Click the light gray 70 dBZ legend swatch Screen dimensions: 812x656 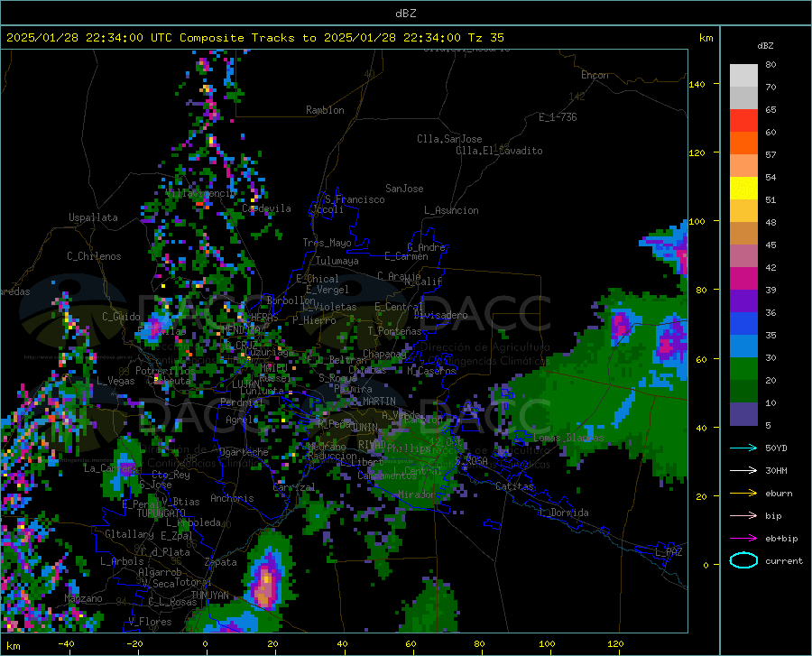tap(743, 97)
